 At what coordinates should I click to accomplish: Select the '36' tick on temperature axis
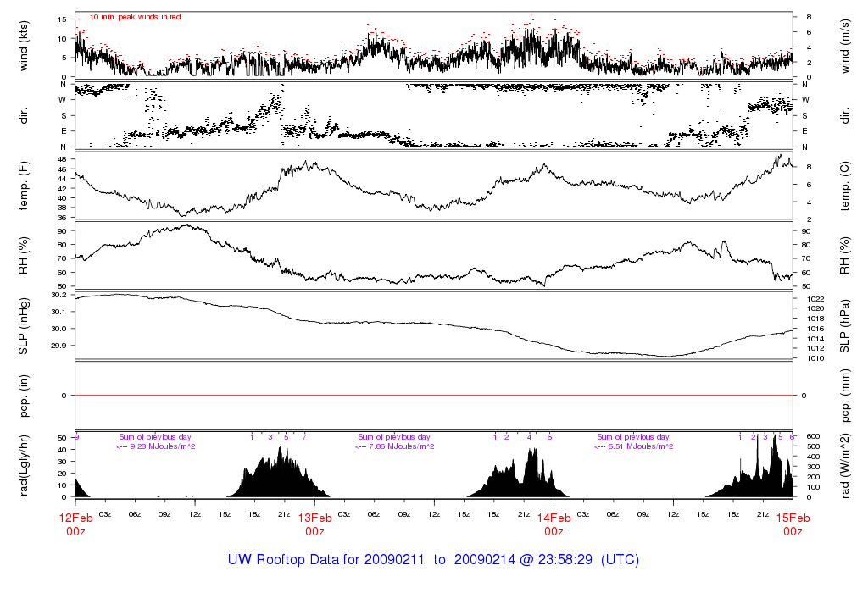pos(62,218)
